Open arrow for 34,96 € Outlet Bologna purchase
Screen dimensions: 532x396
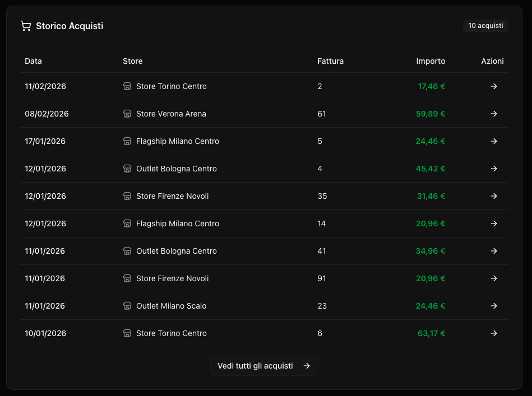point(494,251)
